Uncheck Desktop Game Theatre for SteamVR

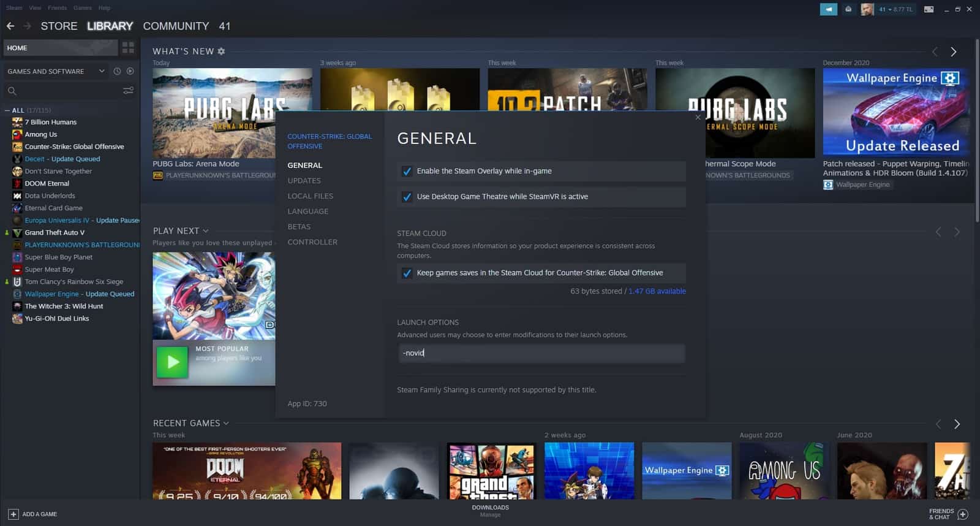coord(407,197)
